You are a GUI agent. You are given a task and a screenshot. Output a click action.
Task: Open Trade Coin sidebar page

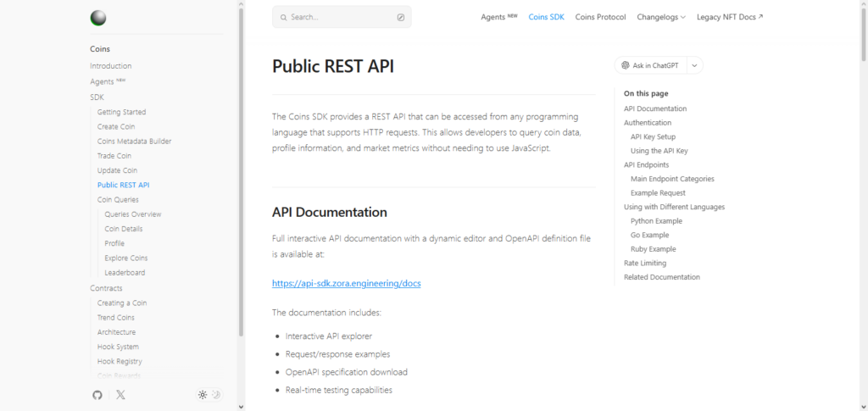point(114,156)
